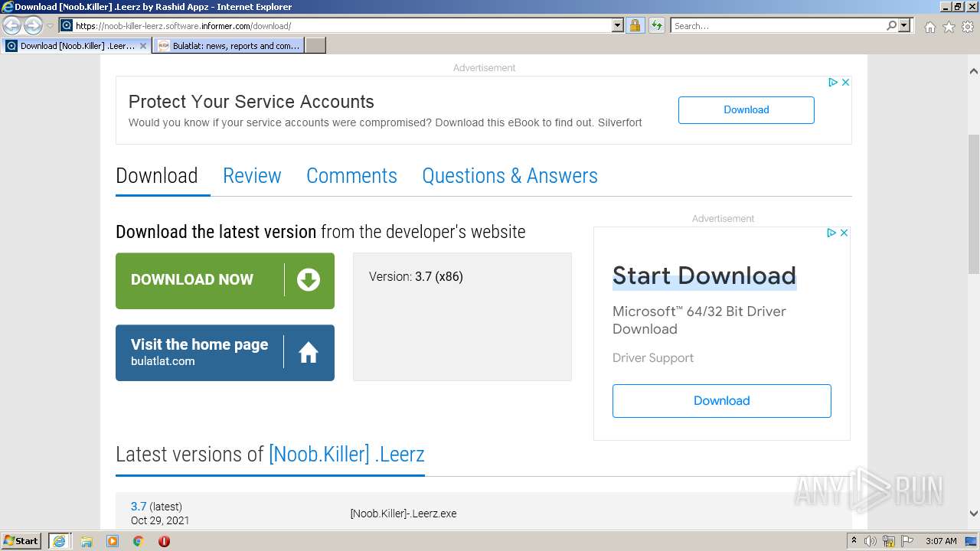Click Visit the home page button
This screenshot has height=551, width=980.
pyautogui.click(x=225, y=353)
